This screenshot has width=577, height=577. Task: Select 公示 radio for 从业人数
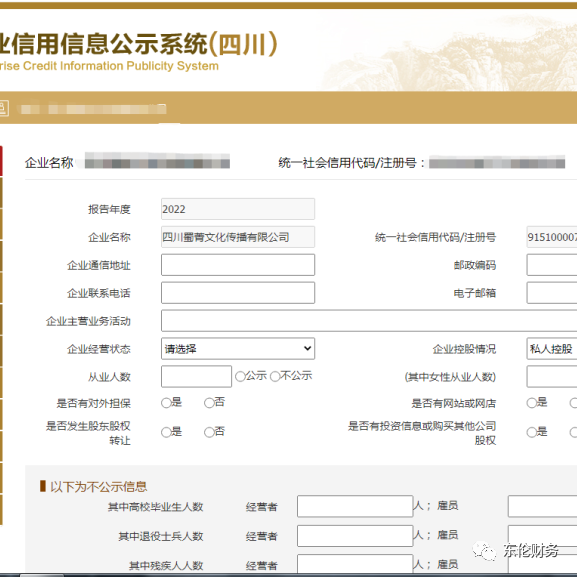(x=240, y=376)
